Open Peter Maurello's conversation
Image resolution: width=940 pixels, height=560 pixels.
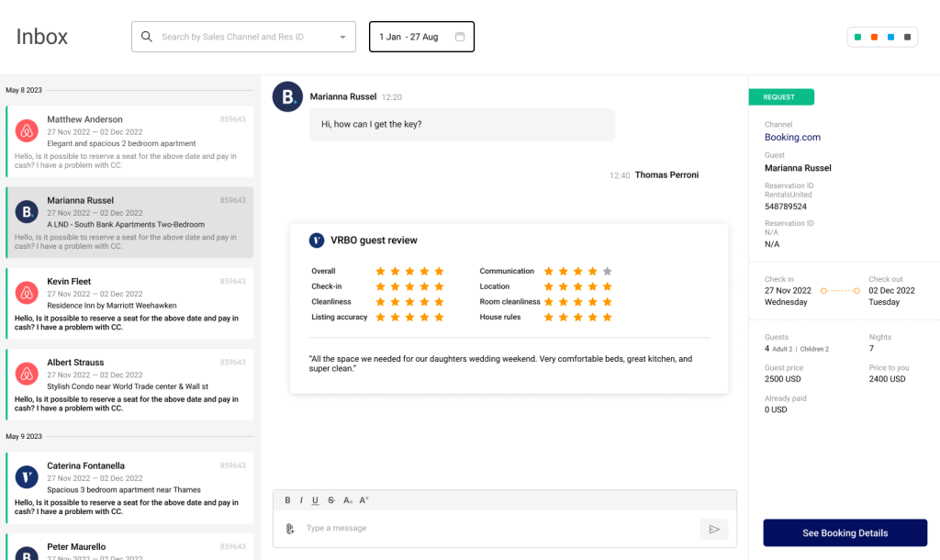(x=130, y=547)
